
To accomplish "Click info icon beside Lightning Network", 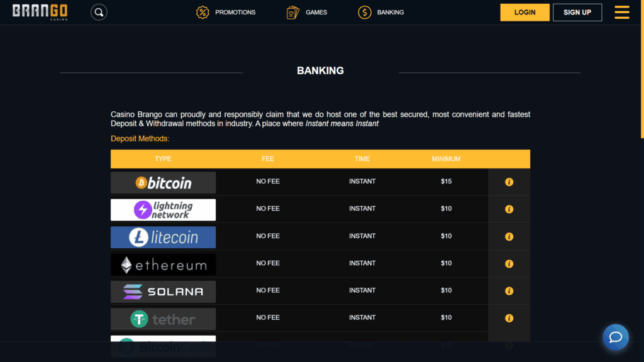I will pyautogui.click(x=509, y=209).
